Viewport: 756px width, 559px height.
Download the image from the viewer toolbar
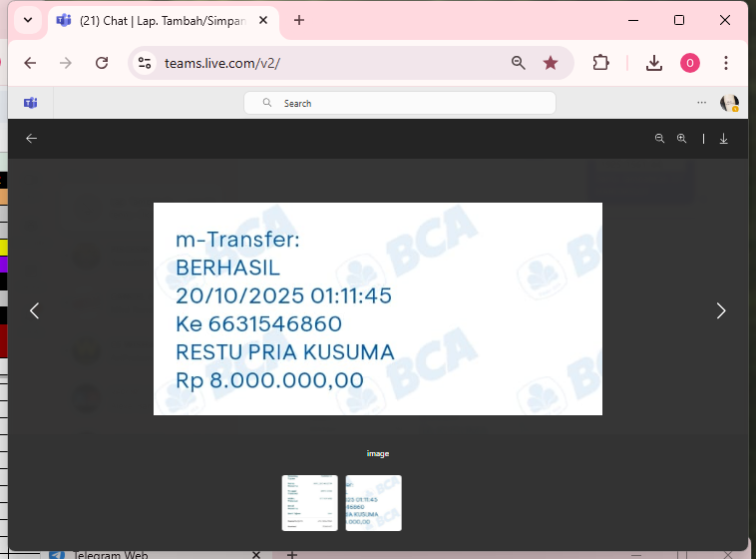(x=724, y=139)
